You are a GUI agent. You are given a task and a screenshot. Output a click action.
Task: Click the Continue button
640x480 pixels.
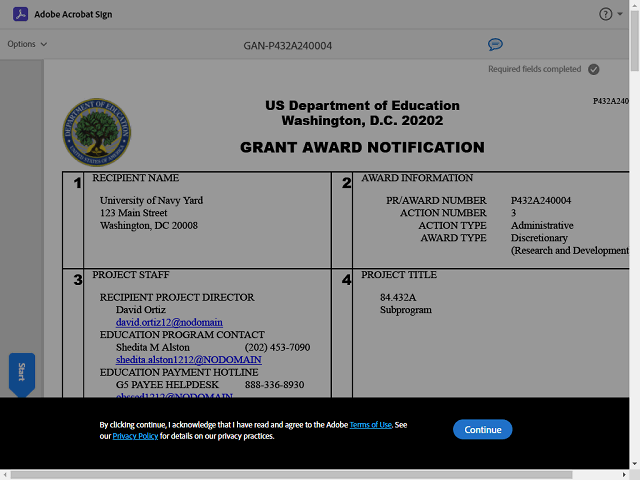[482, 429]
